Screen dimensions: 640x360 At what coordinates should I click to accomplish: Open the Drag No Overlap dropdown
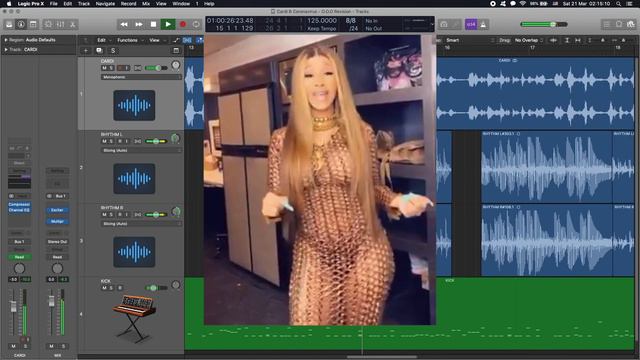point(529,40)
